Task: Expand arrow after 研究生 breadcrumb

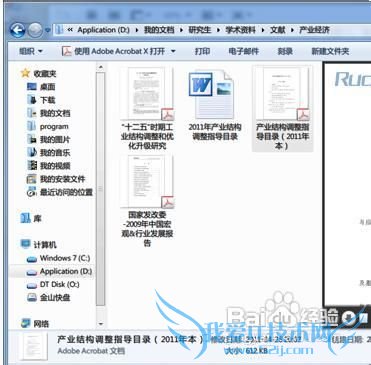Action: pos(218,30)
